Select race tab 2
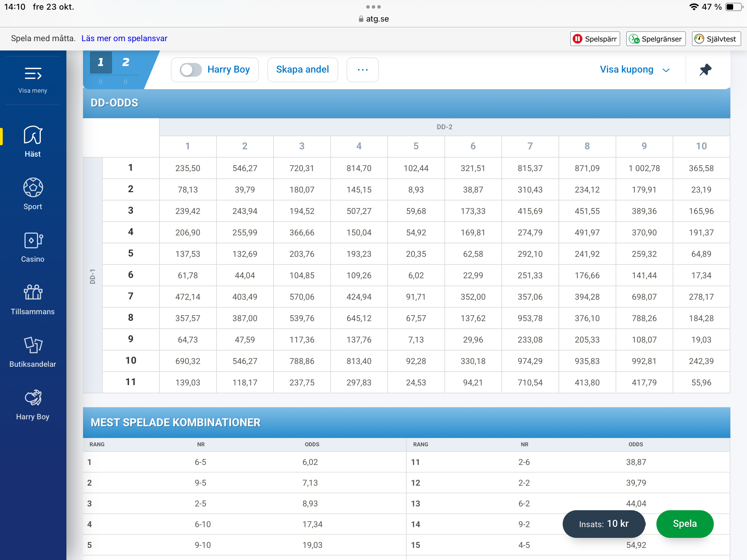Viewport: 747px width, 560px height. pyautogui.click(x=126, y=63)
